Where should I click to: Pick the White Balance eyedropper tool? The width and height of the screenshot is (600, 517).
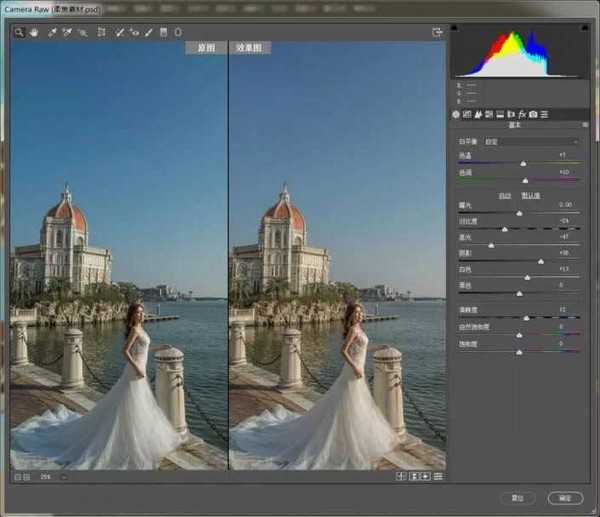click(x=51, y=32)
